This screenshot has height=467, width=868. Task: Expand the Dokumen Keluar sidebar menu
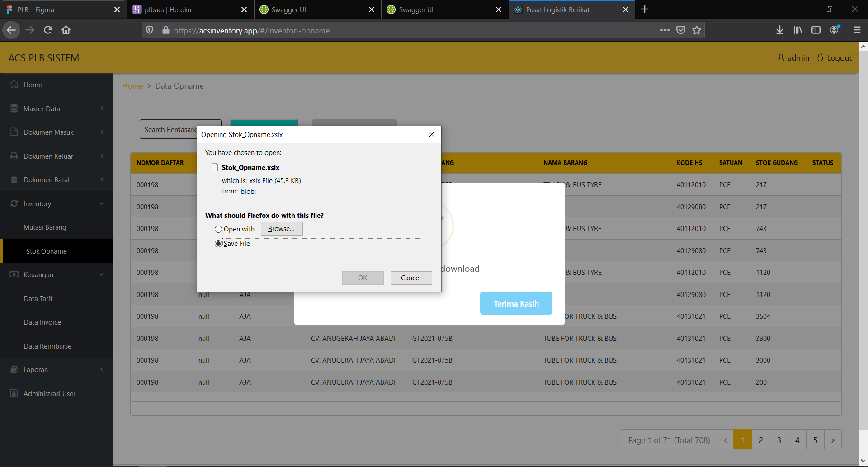[x=57, y=156]
